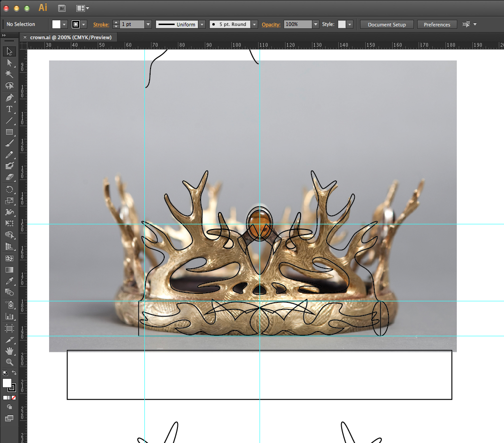The width and height of the screenshot is (504, 443).
Task: Open the Arrange Documents dropdown
Action: pyautogui.click(x=83, y=9)
